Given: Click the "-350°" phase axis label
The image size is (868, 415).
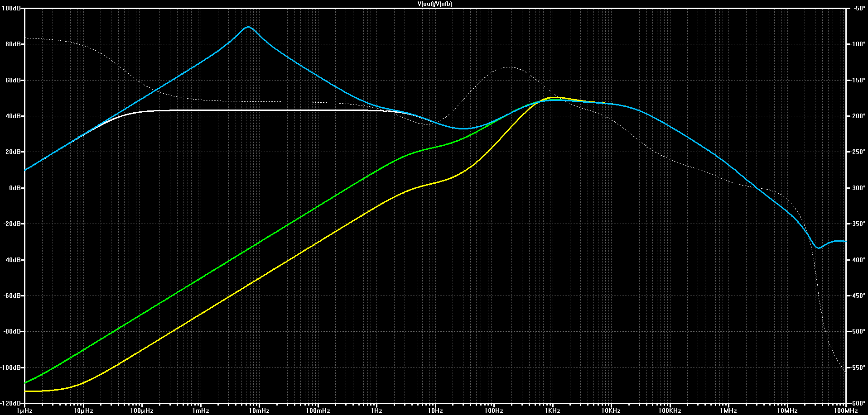Looking at the screenshot, I should click(858, 224).
